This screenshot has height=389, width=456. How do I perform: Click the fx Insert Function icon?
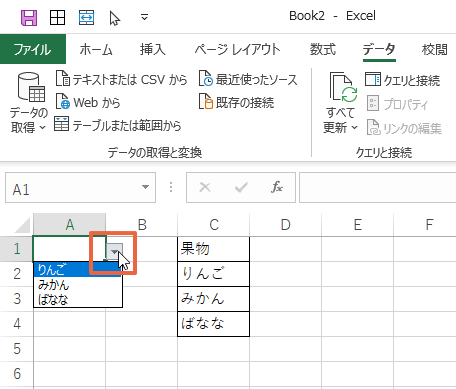277,187
